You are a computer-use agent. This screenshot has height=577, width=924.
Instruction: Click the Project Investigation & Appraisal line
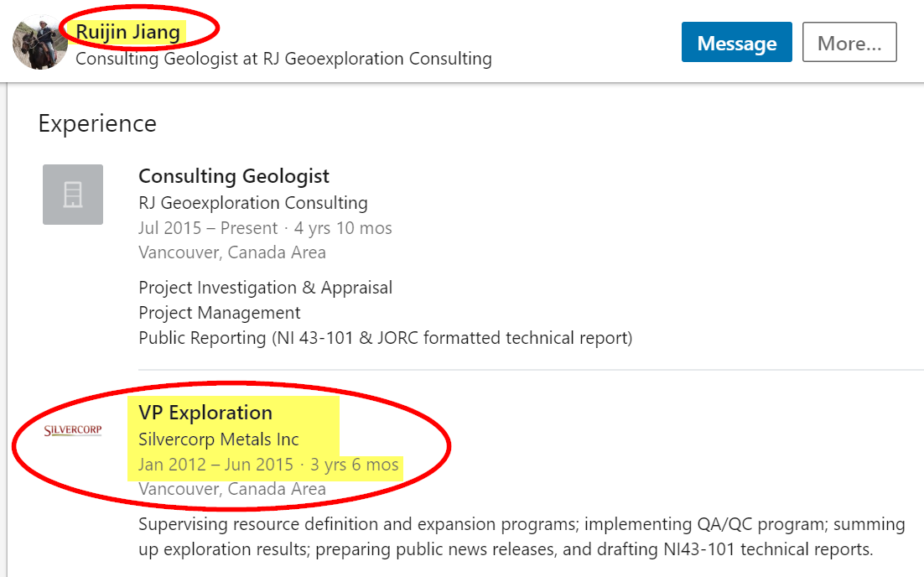pos(265,288)
